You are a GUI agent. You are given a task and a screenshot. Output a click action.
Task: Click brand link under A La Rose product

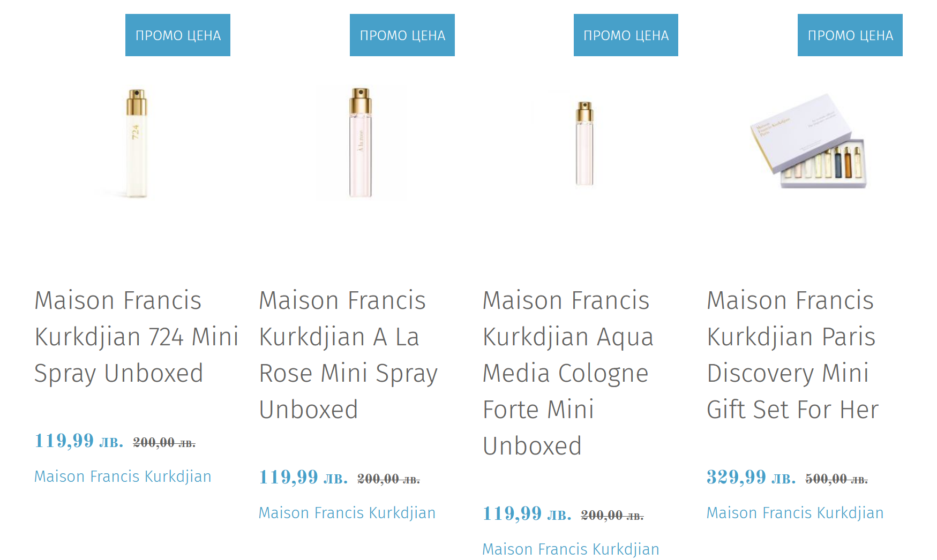click(347, 513)
